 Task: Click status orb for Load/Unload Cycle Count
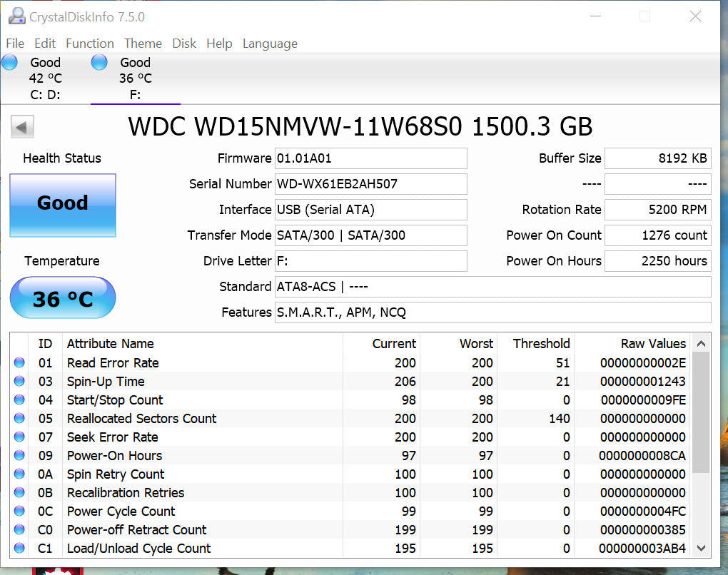pos(19,549)
